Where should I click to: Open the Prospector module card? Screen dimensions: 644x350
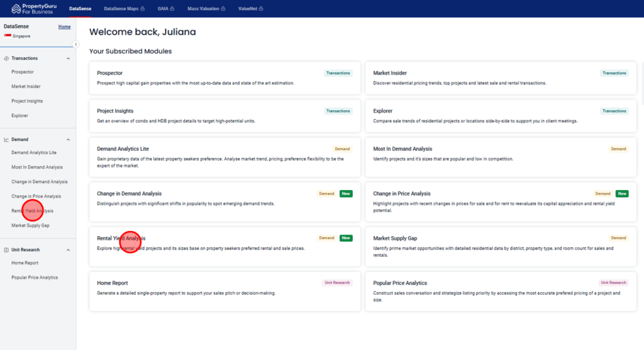click(x=225, y=78)
